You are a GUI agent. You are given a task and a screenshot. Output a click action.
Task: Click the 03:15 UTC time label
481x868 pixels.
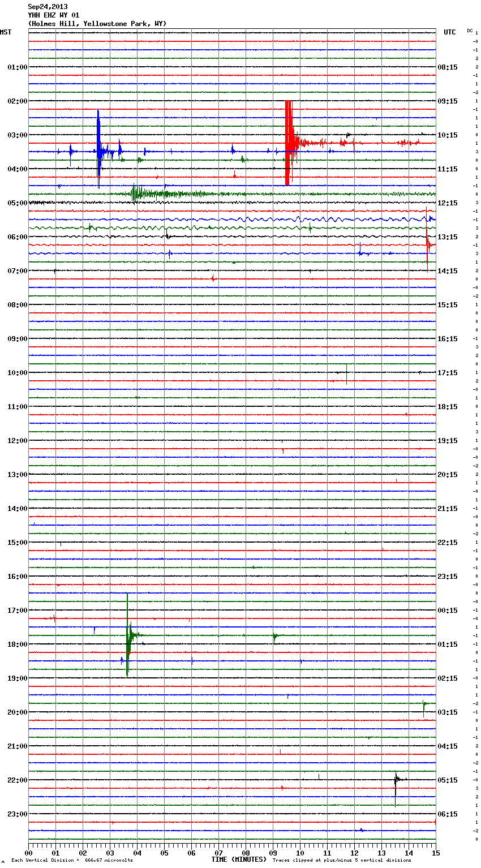(x=448, y=712)
